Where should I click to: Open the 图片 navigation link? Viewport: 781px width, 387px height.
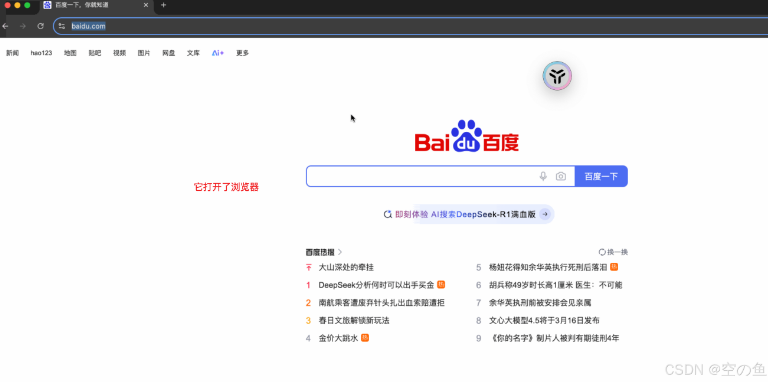click(x=144, y=53)
